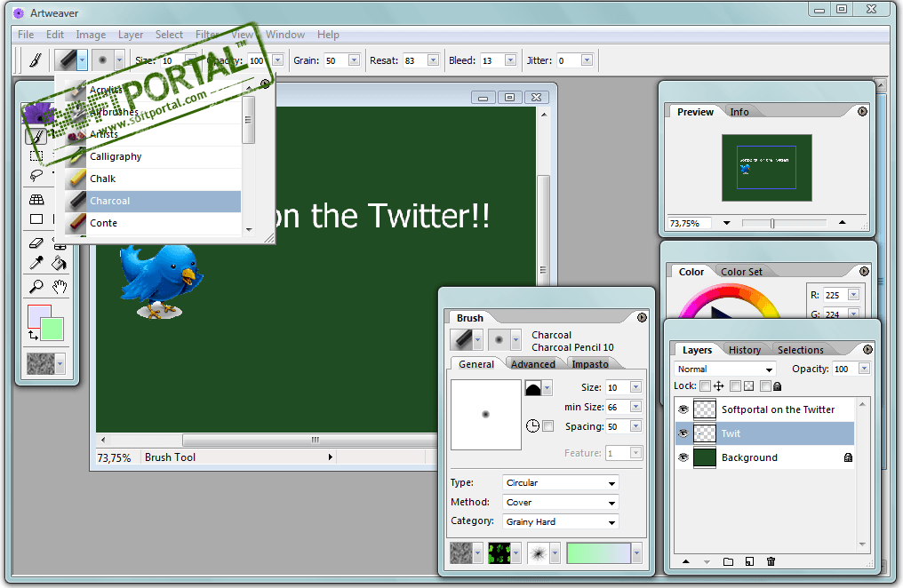Move layer up arrow in Layers panel
Screen dimensions: 903x588
tap(686, 561)
